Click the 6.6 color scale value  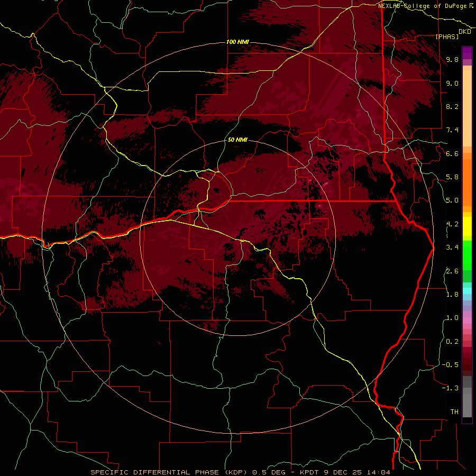tap(452, 153)
